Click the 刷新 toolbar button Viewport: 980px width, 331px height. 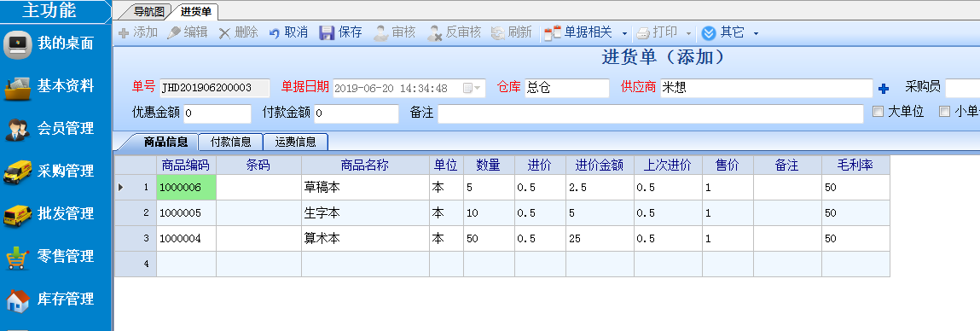point(511,32)
